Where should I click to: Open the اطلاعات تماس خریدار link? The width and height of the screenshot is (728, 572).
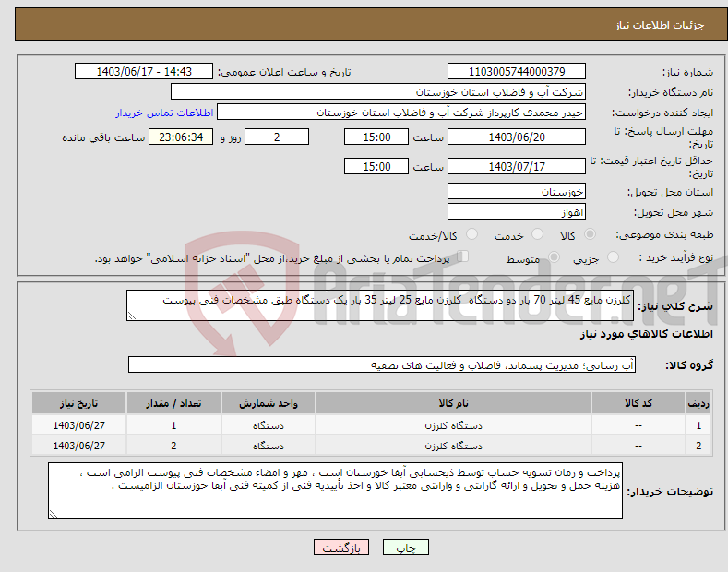(x=164, y=113)
